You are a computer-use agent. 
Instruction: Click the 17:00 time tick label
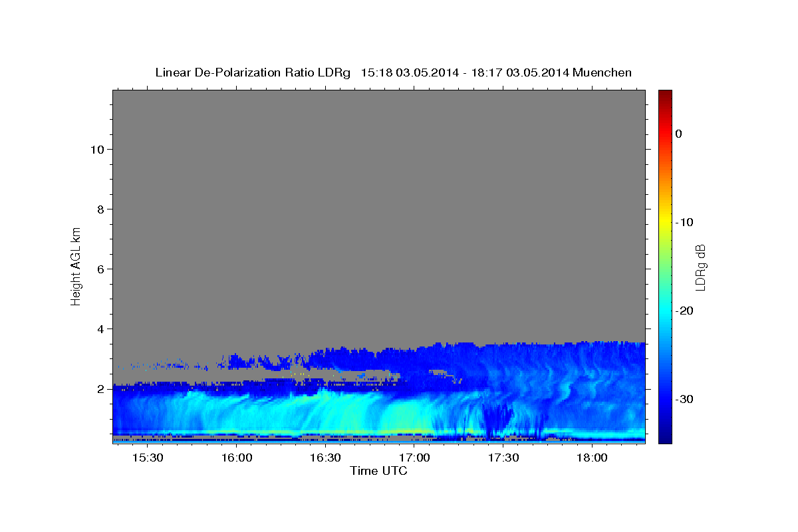coord(414,458)
